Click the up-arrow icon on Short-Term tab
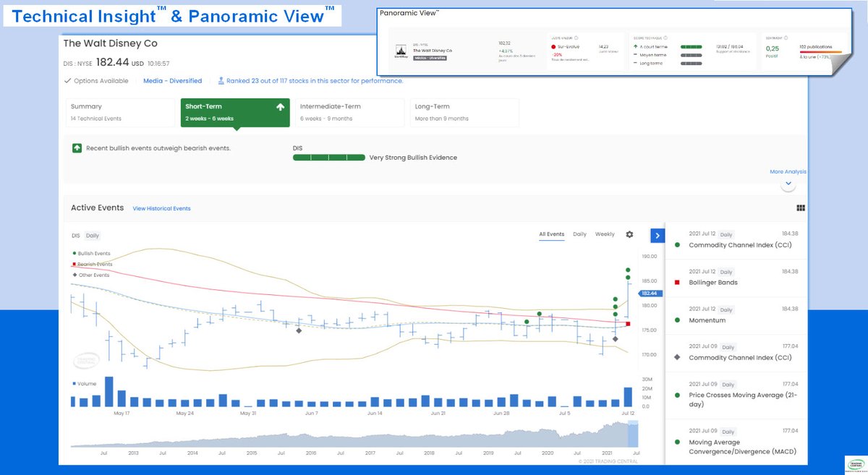 click(x=280, y=107)
